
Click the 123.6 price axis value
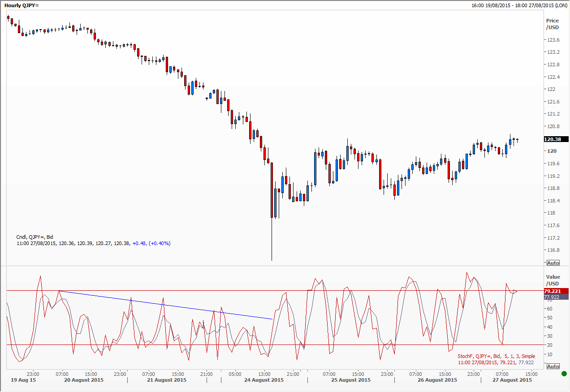click(553, 40)
